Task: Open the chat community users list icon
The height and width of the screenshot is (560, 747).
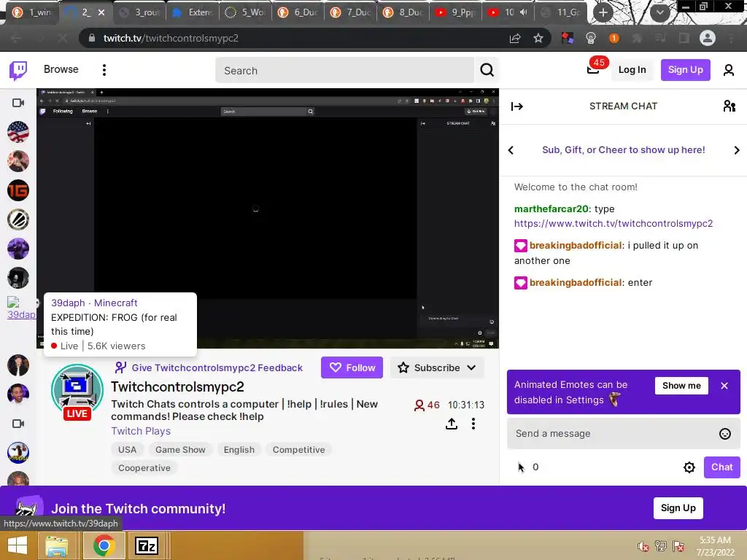Action: point(729,106)
